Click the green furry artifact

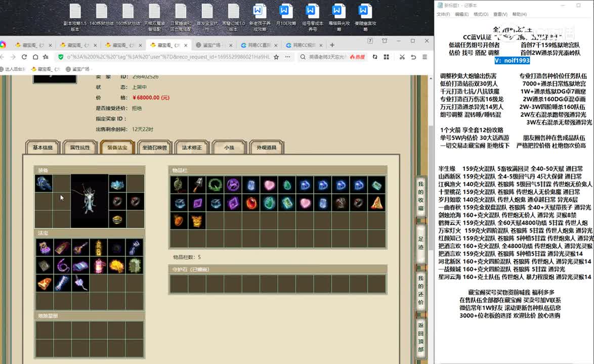coord(135,265)
